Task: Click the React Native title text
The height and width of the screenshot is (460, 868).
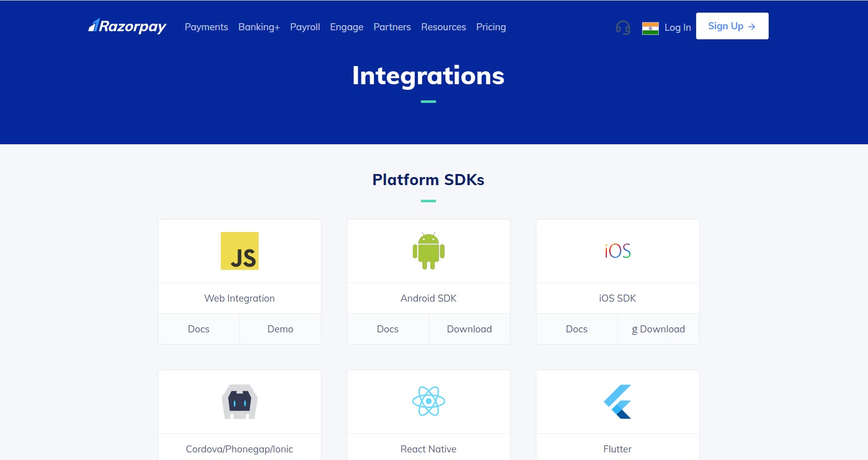Action: coord(428,449)
